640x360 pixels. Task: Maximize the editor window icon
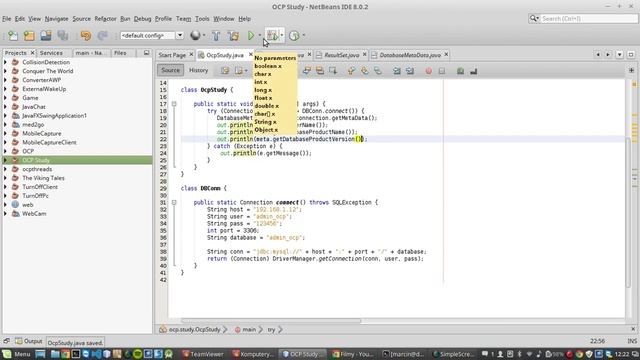631,54
